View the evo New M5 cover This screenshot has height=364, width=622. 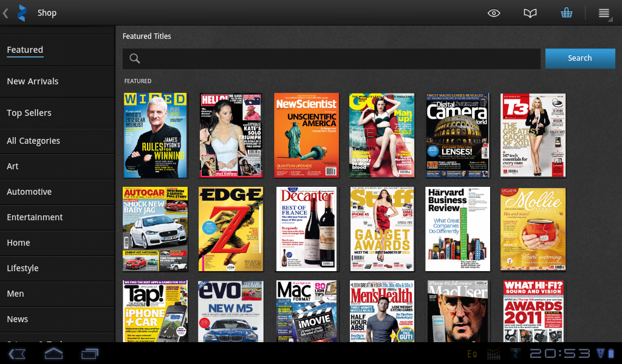coord(231,311)
